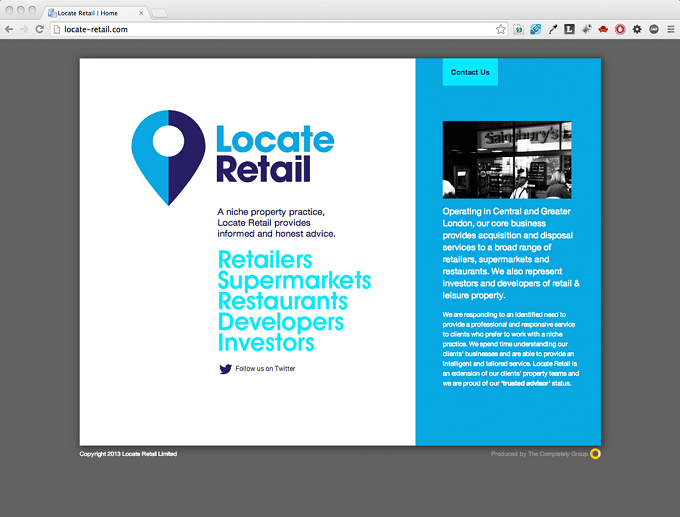Click the red car extension icon
Viewport: 680px width, 517px height.
(603, 29)
